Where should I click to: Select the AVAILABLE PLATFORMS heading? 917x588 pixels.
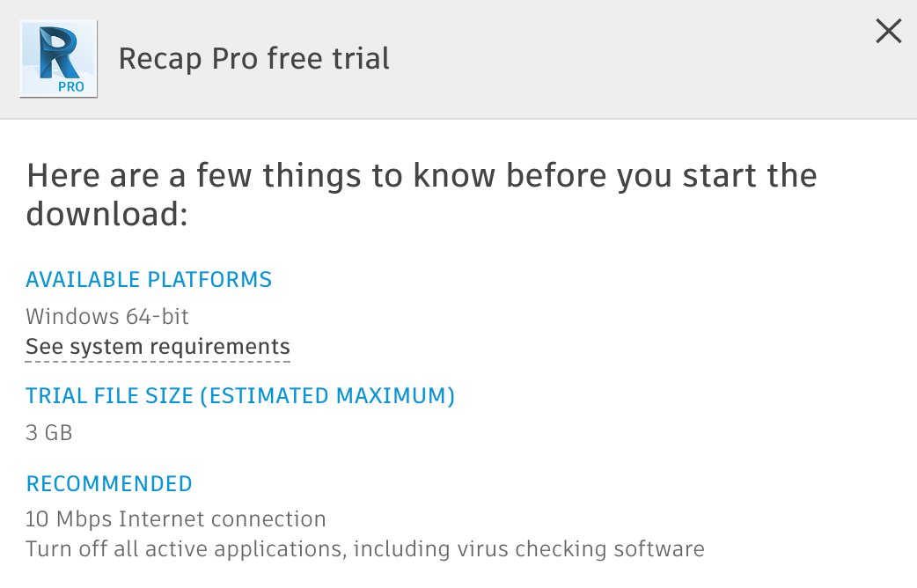[149, 280]
